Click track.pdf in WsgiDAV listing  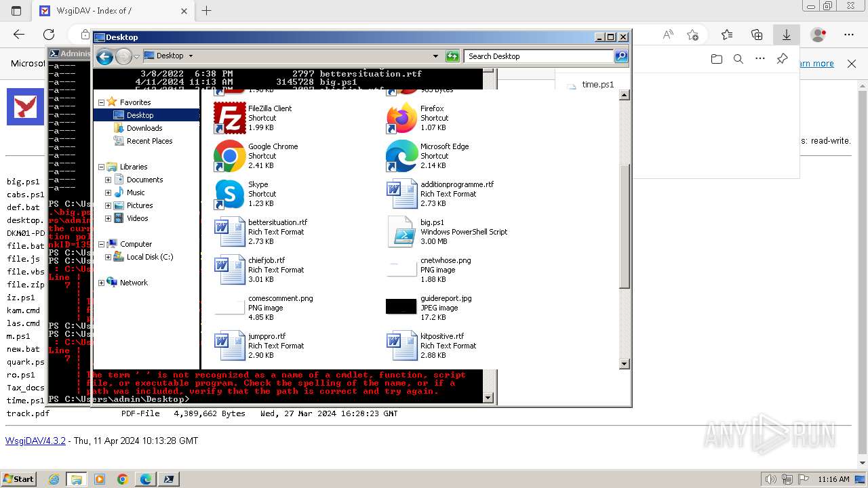(x=28, y=413)
